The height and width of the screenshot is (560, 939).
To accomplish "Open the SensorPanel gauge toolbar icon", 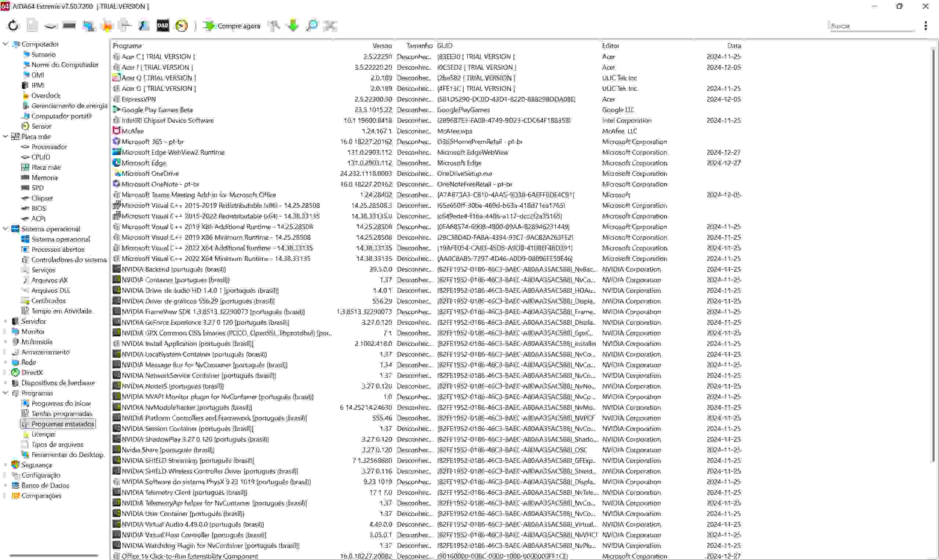I will pyautogui.click(x=182, y=26).
